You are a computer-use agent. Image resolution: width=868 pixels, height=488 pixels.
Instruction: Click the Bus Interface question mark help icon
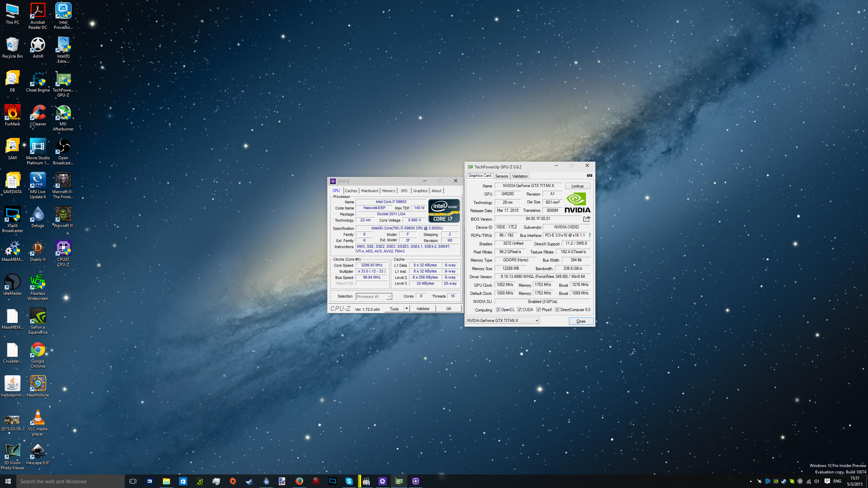[590, 235]
